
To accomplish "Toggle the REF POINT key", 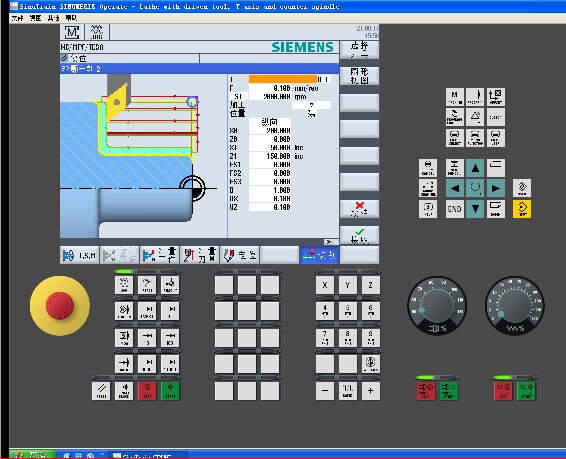I will 170,285.
